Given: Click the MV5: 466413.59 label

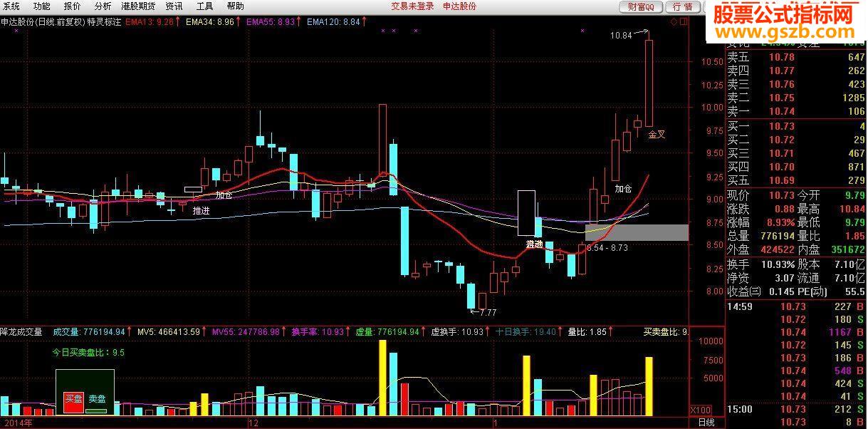Looking at the screenshot, I should 169,331.
